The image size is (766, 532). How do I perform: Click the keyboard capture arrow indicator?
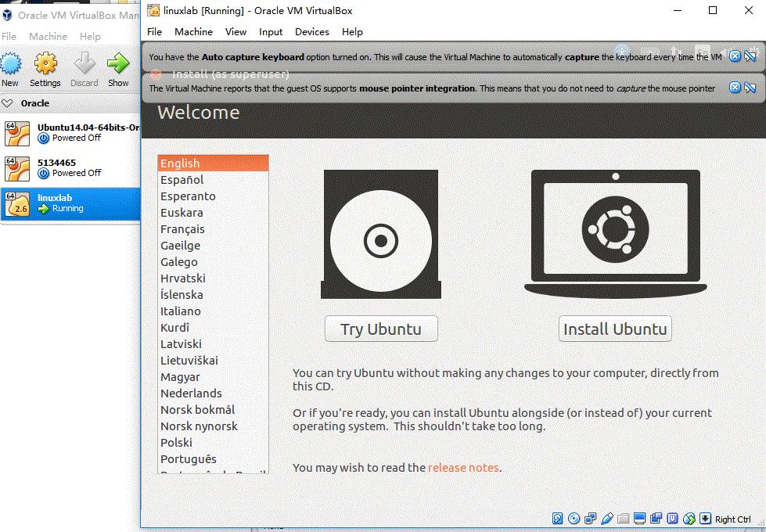[x=706, y=519]
